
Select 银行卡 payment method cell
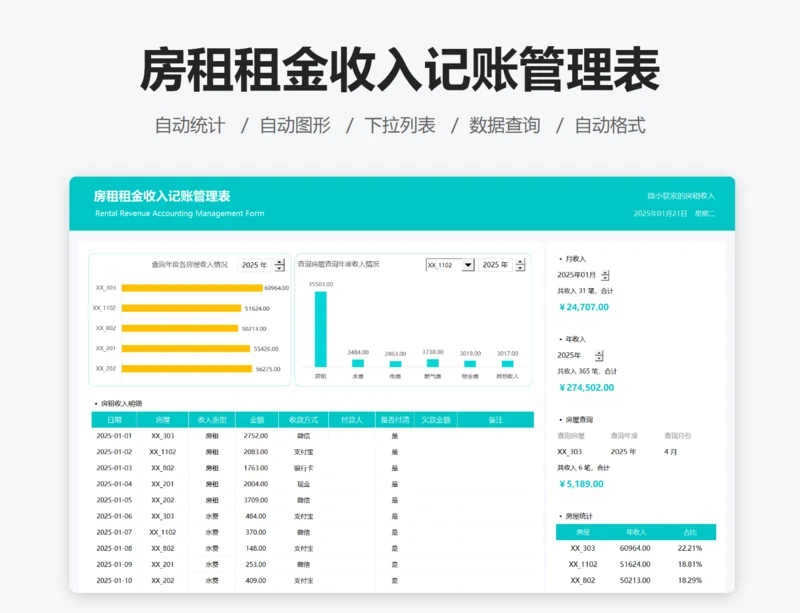pos(303,468)
